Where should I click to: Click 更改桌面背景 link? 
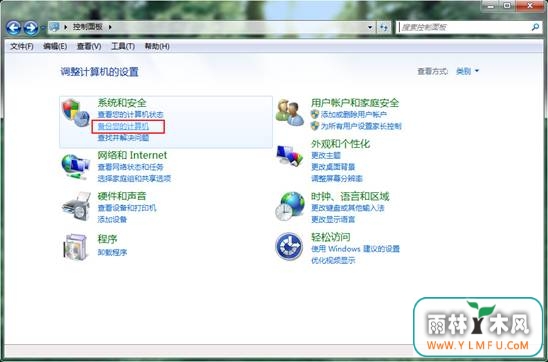click(333, 167)
